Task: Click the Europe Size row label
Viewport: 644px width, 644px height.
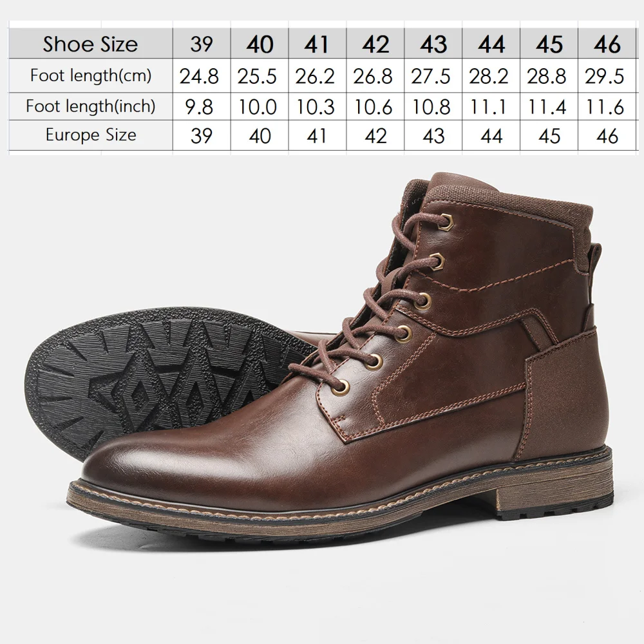Action: coord(90,135)
